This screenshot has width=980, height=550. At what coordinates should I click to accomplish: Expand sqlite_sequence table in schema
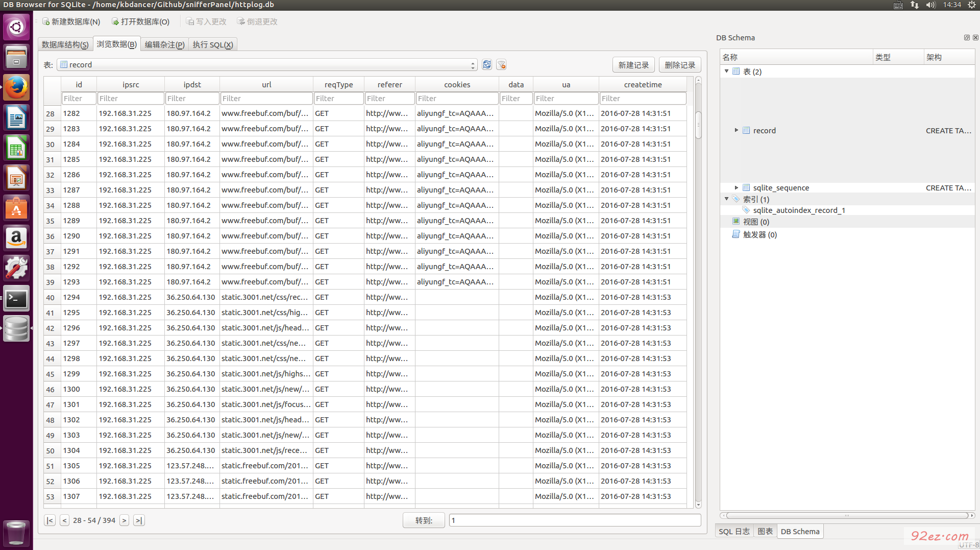tap(736, 187)
